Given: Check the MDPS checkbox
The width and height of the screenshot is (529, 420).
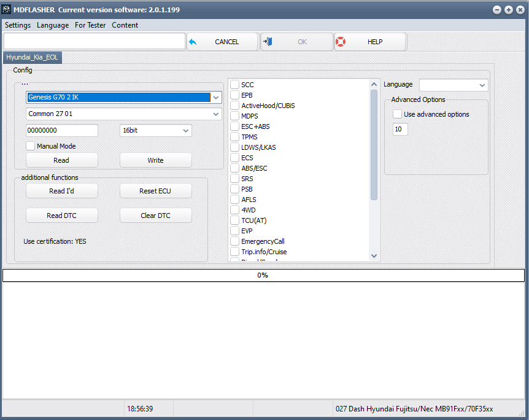Looking at the screenshot, I should [235, 116].
